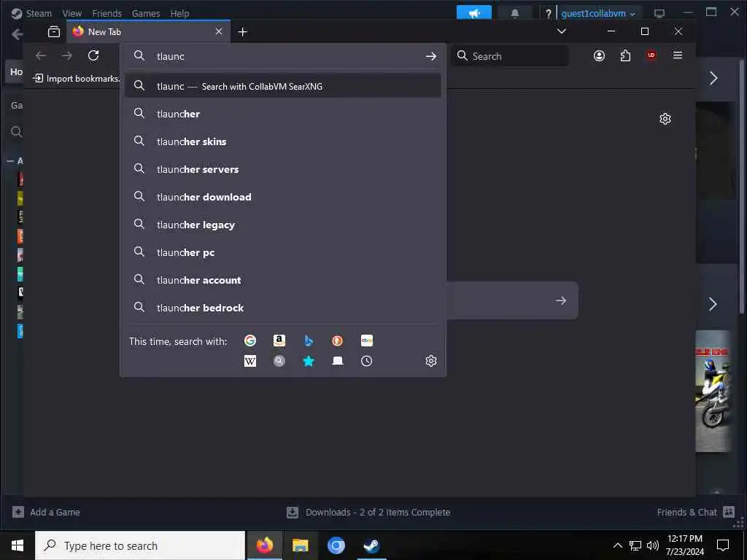Image resolution: width=747 pixels, height=560 pixels.
Task: Search history using the clock icon
Action: point(366,361)
